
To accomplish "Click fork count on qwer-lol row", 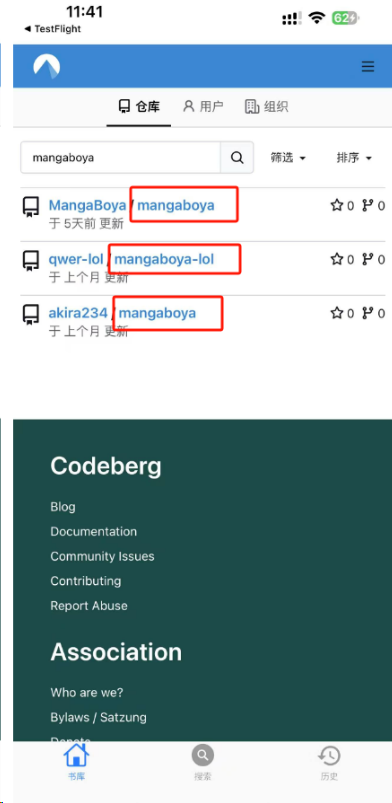I will click(x=374, y=260).
